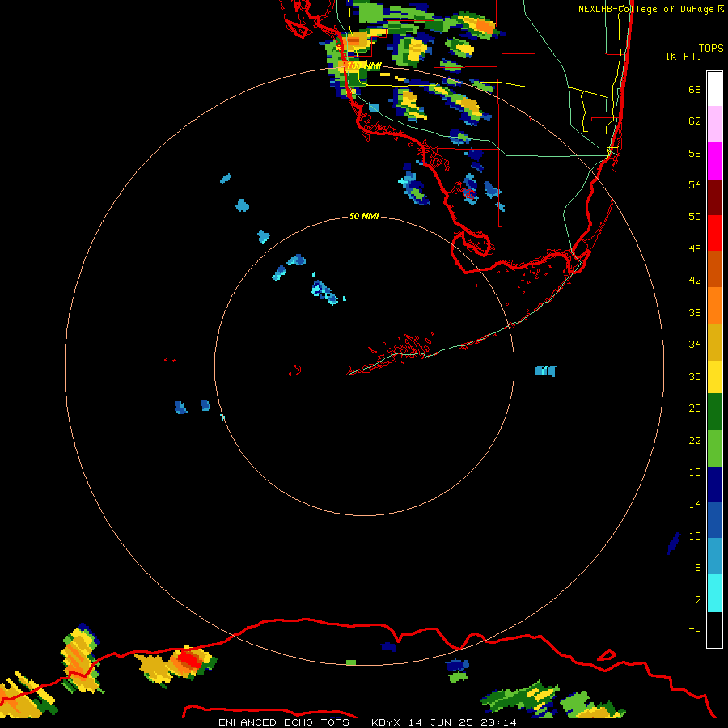Select the "22" legend value
728x728 pixels.
(x=695, y=440)
